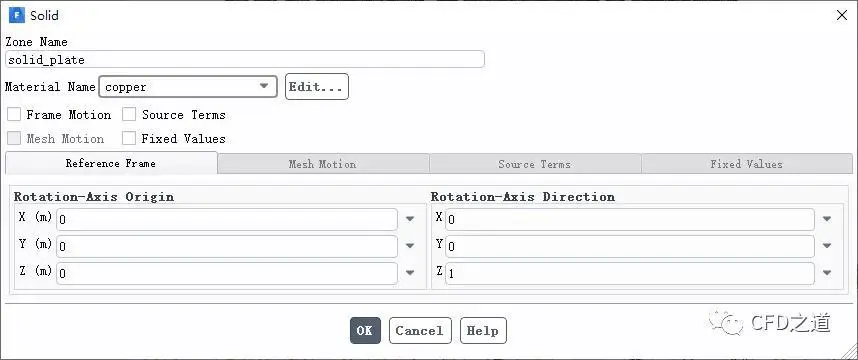Click the Zone Name input field
Image resolution: width=858 pixels, height=360 pixels.
(x=245, y=59)
